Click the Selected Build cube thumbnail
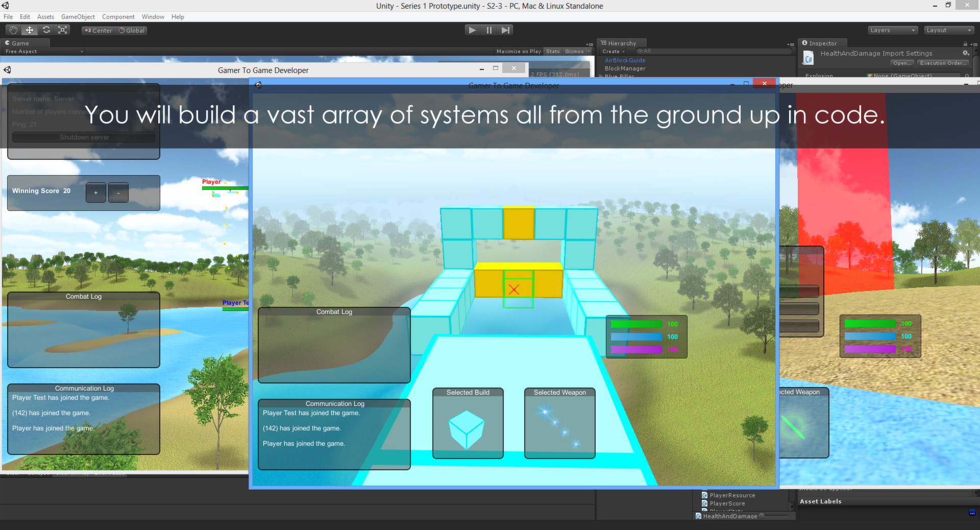This screenshot has height=530, width=980. (x=468, y=428)
